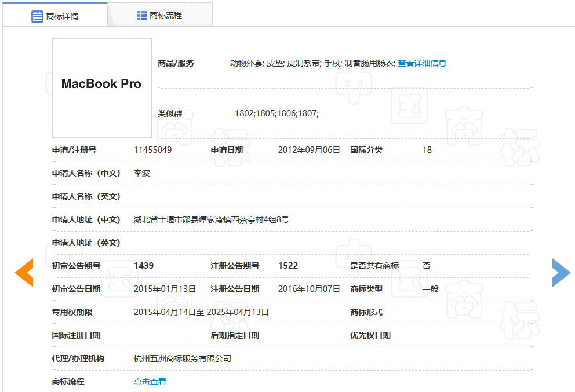
Task: Click the 申请/注册号 label
Action: 74,150
